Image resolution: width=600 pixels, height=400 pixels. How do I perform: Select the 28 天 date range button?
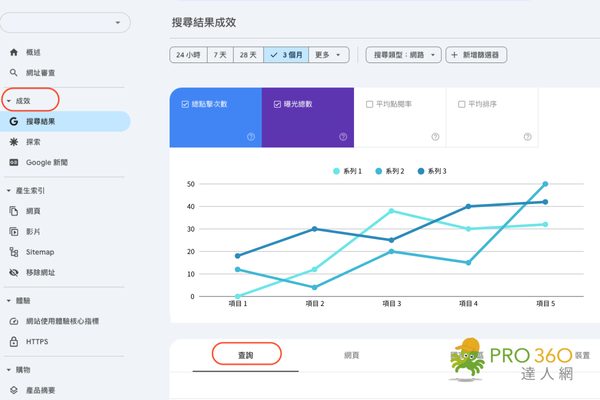point(247,55)
